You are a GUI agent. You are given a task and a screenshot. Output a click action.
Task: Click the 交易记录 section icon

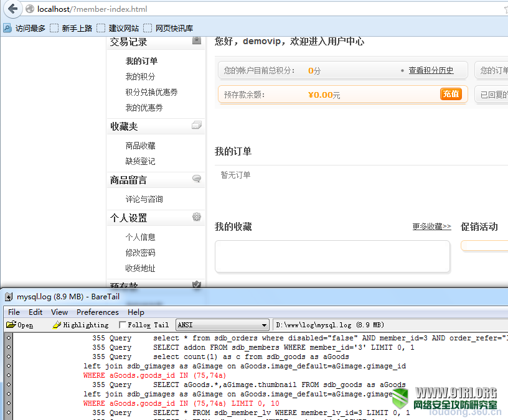pyautogui.click(x=197, y=40)
